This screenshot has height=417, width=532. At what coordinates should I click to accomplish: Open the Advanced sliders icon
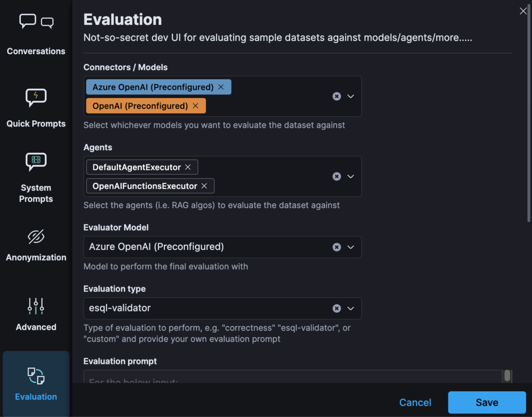(36, 306)
